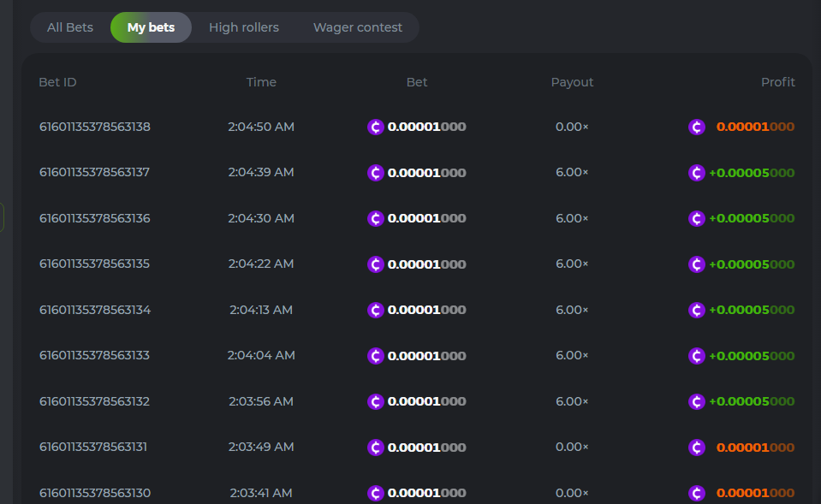Click the profit coin icon in the 2:03:49 AM row
821x504 pixels.
click(x=697, y=448)
